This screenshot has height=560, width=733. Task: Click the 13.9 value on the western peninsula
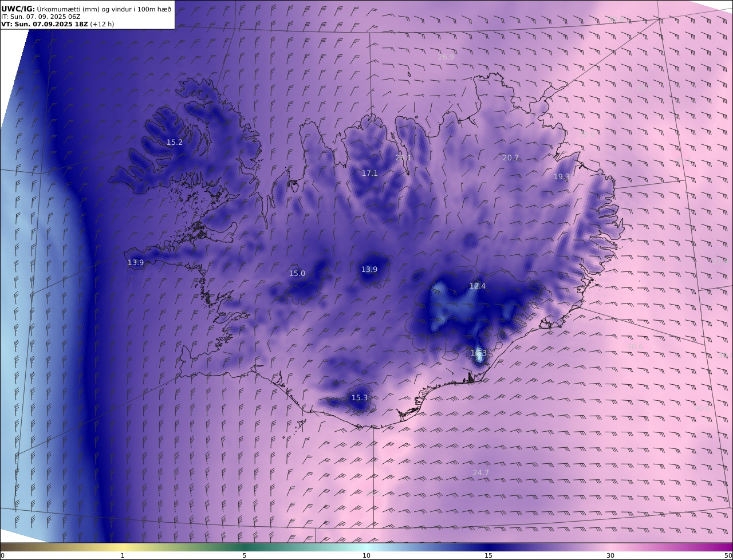pos(136,262)
